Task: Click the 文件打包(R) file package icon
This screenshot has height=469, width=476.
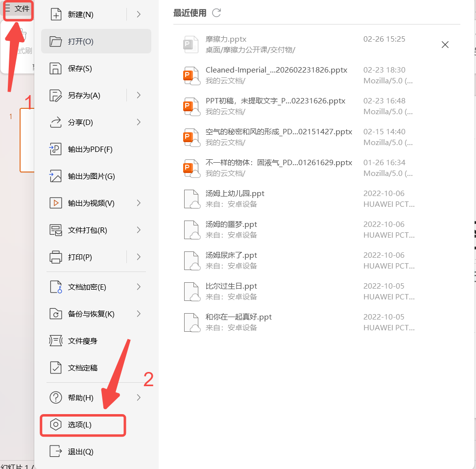Action: [56, 230]
